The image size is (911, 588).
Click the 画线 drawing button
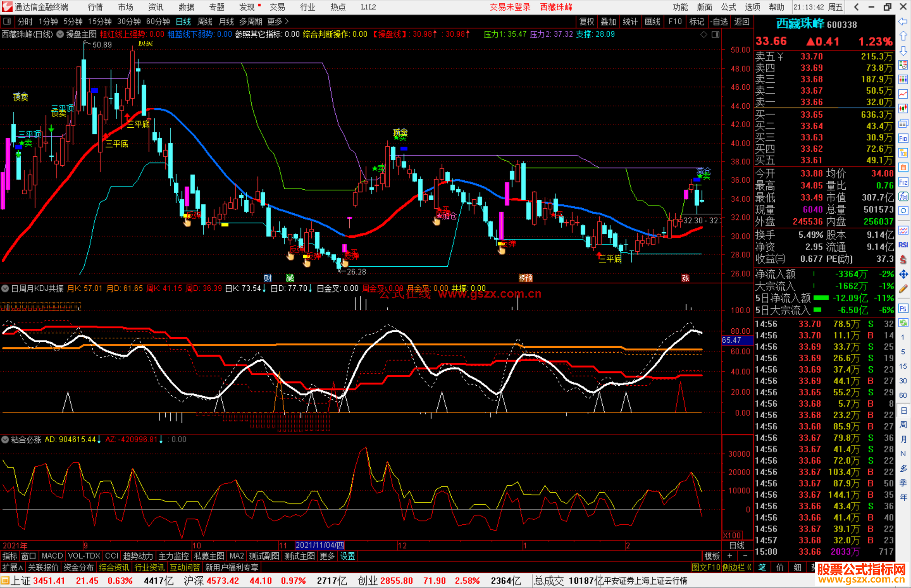[x=652, y=21]
